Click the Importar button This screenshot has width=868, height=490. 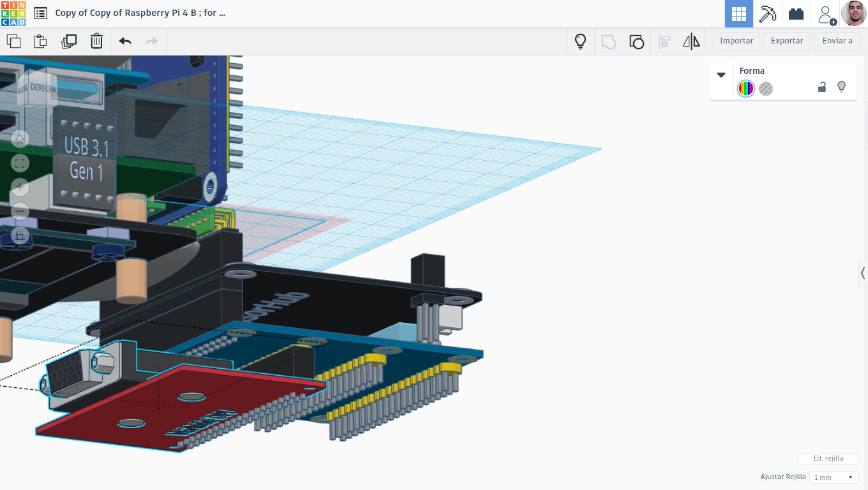[x=737, y=41]
